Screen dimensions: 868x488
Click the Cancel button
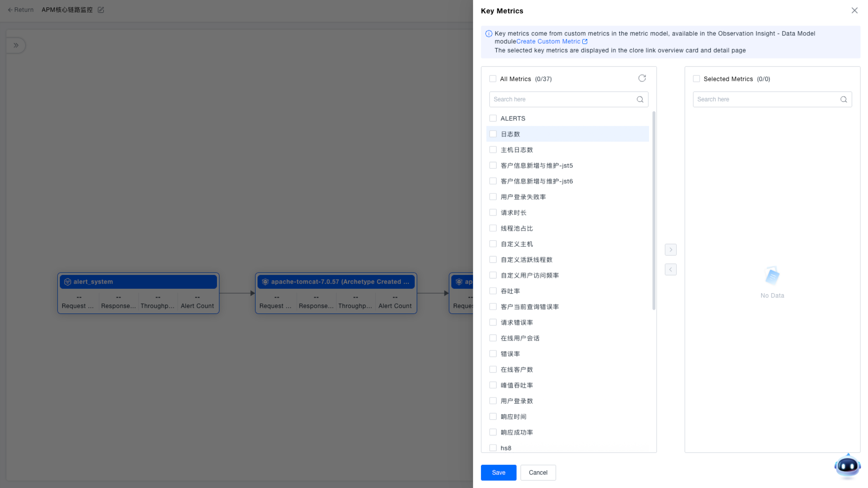(538, 472)
